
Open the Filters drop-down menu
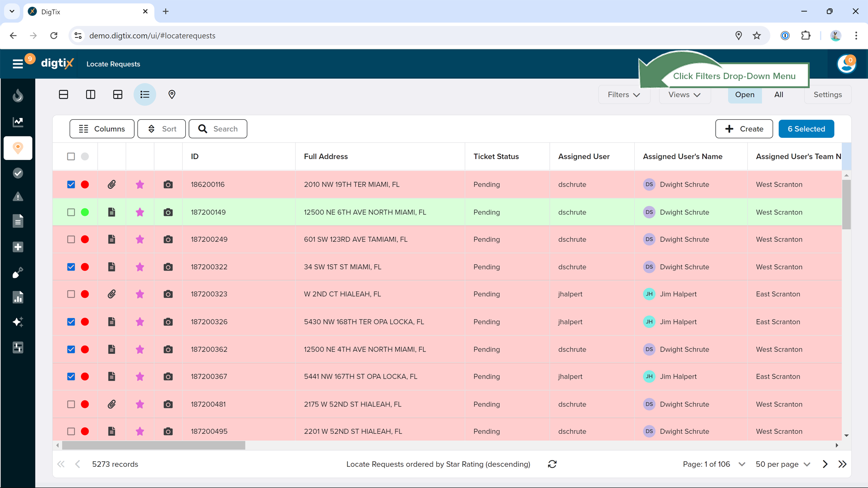pos(624,94)
